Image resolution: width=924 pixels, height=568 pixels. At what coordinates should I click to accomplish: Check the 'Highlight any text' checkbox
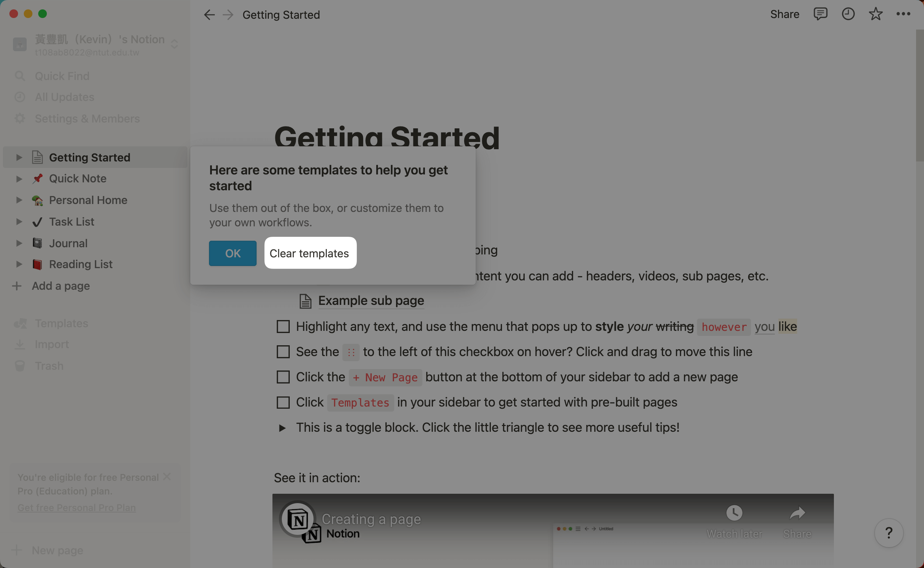click(x=283, y=327)
